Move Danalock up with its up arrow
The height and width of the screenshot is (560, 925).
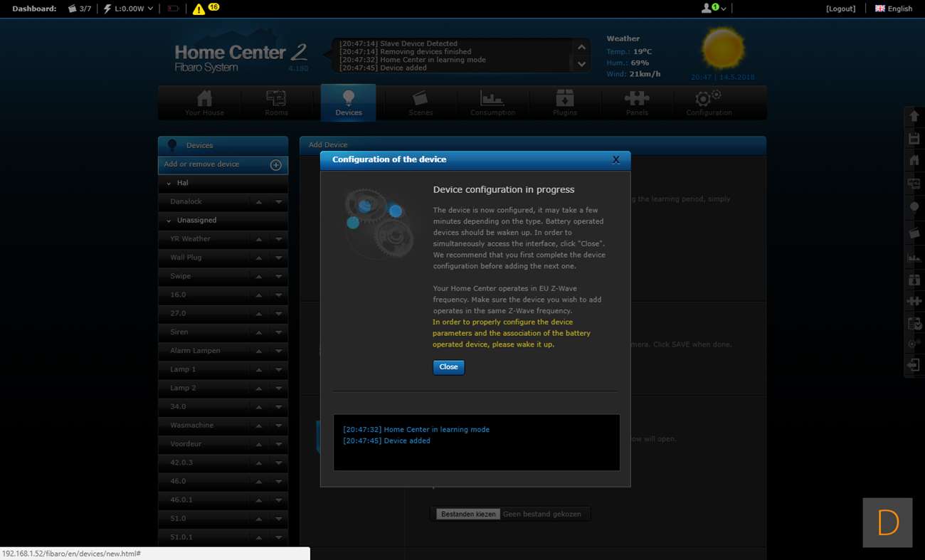[x=259, y=202]
